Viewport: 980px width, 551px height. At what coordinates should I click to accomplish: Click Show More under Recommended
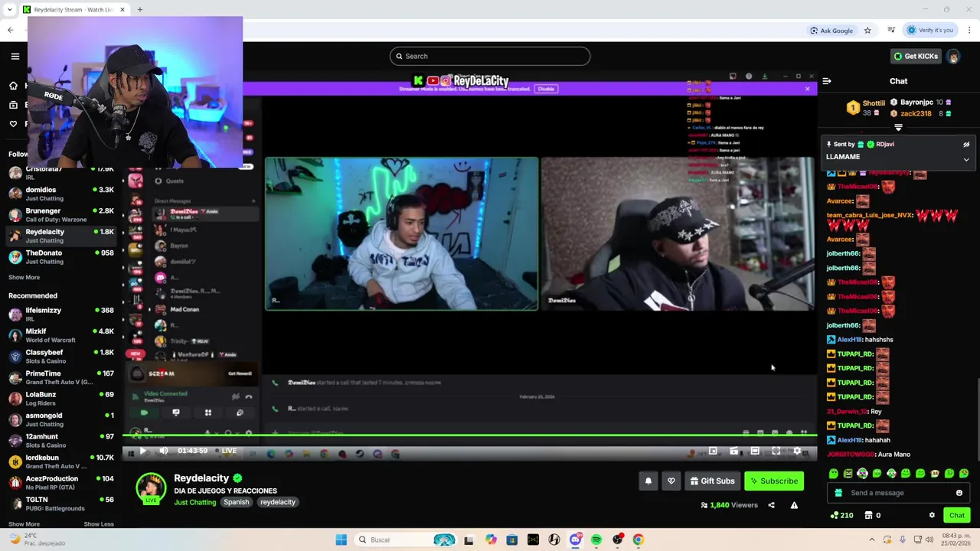pyautogui.click(x=24, y=524)
